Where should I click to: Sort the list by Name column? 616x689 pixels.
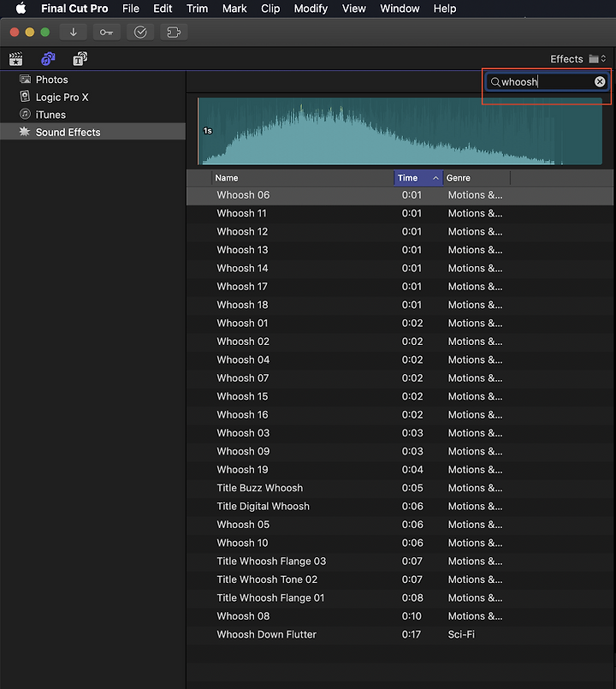tap(303, 178)
